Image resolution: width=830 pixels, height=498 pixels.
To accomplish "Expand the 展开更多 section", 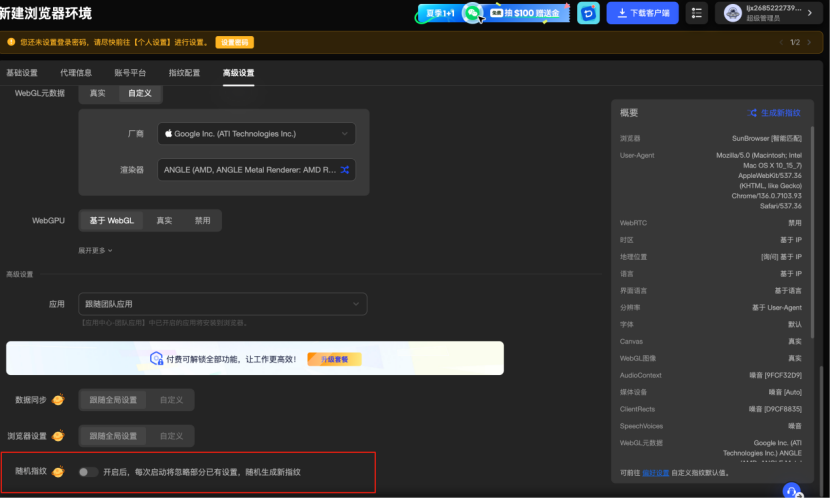I will pyautogui.click(x=95, y=250).
